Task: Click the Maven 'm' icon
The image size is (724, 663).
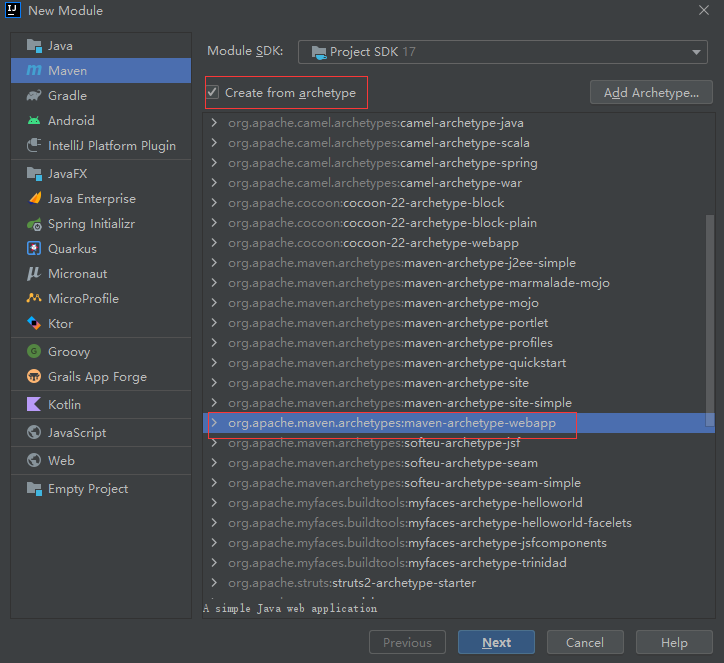Action: pyautogui.click(x=34, y=70)
